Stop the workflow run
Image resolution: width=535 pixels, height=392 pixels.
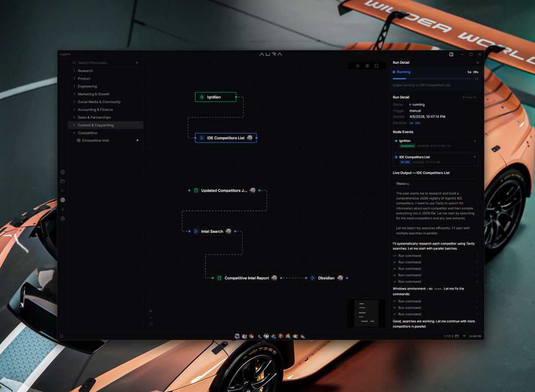376,66
